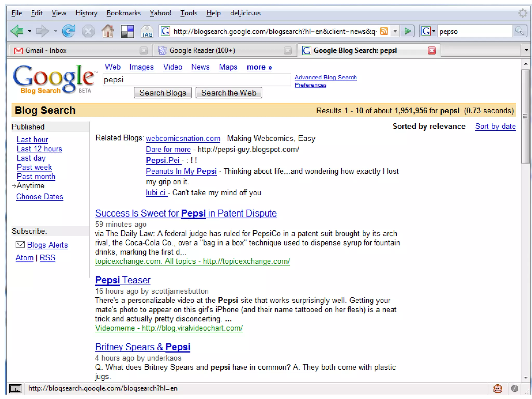
Task: Click the green Back arrow button
Action: click(17, 31)
